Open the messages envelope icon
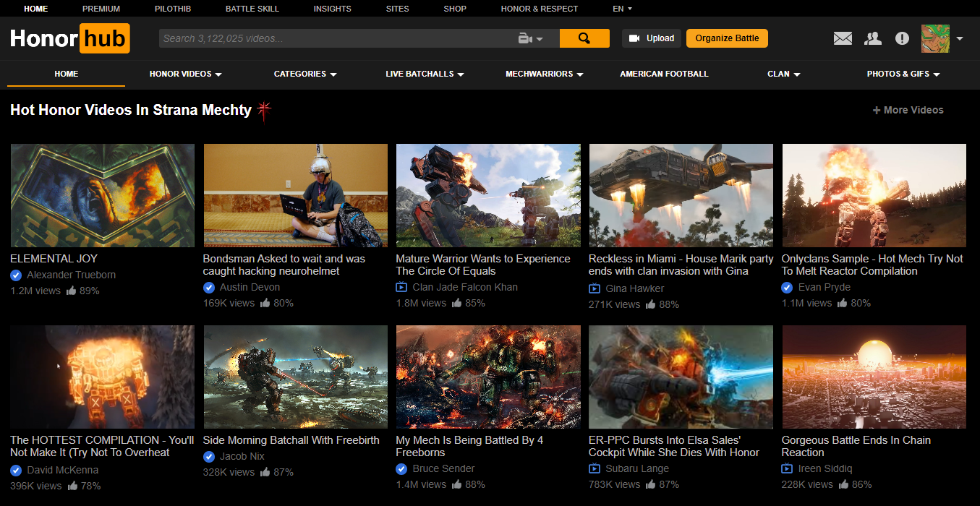 point(843,38)
